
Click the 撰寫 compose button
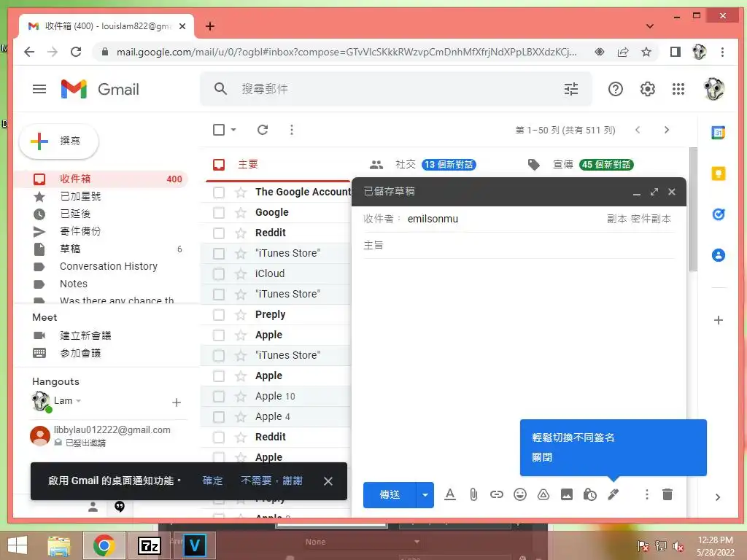(58, 141)
